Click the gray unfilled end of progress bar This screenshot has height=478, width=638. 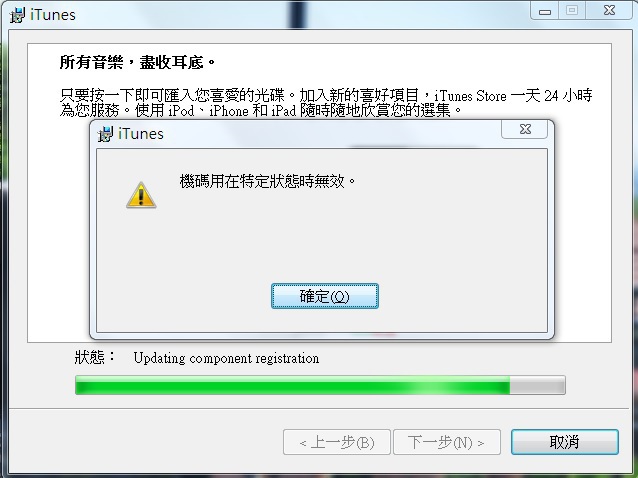537,385
